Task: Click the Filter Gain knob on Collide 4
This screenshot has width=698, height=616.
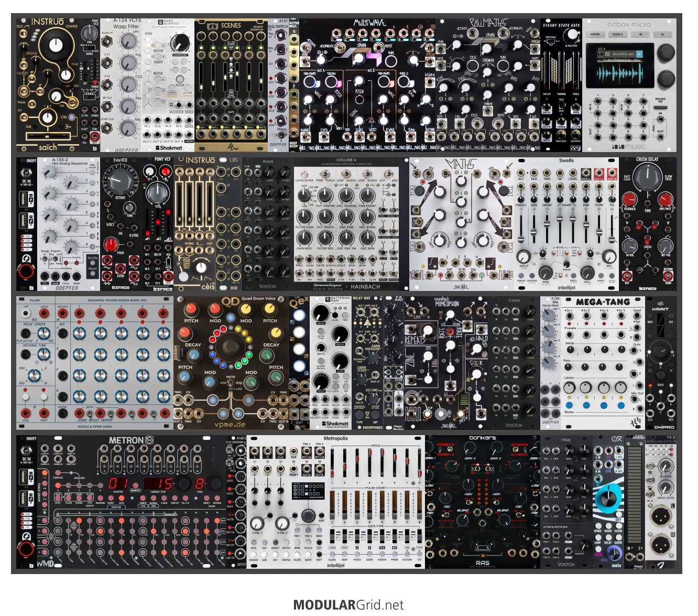Action: [x=304, y=216]
